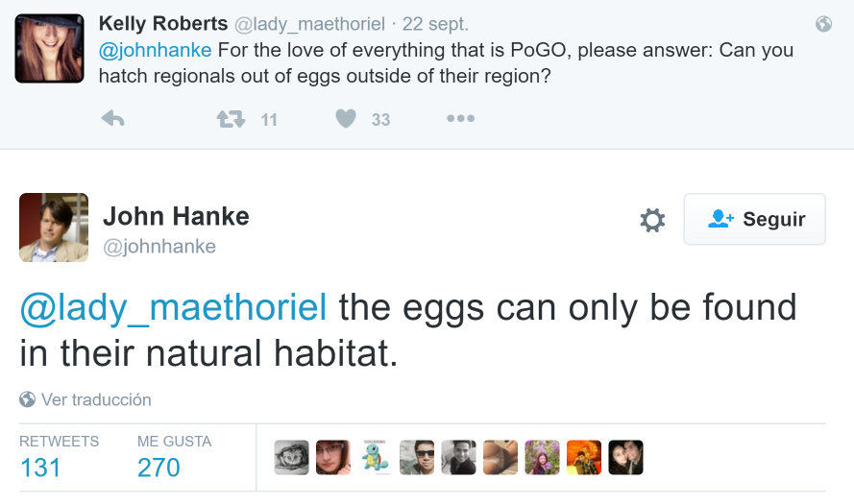
Task: Open John Hanke's profile picture
Action: 54,228
